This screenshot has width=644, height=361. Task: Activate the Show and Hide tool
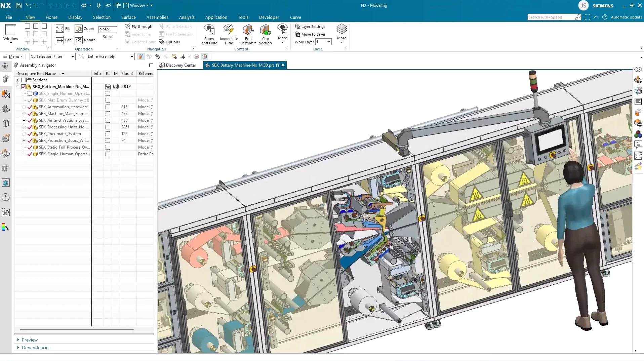209,34
